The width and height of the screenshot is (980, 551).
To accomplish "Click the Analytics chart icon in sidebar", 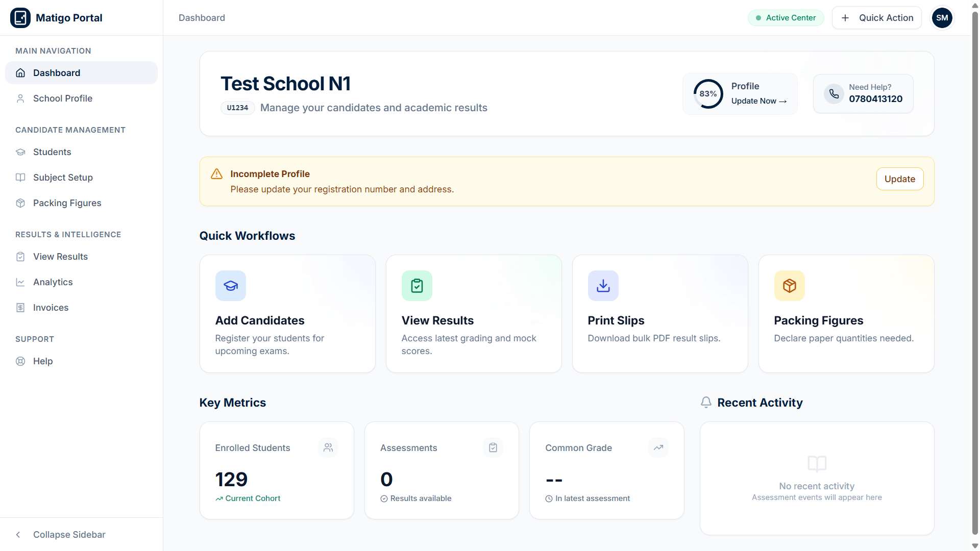I will (x=20, y=282).
